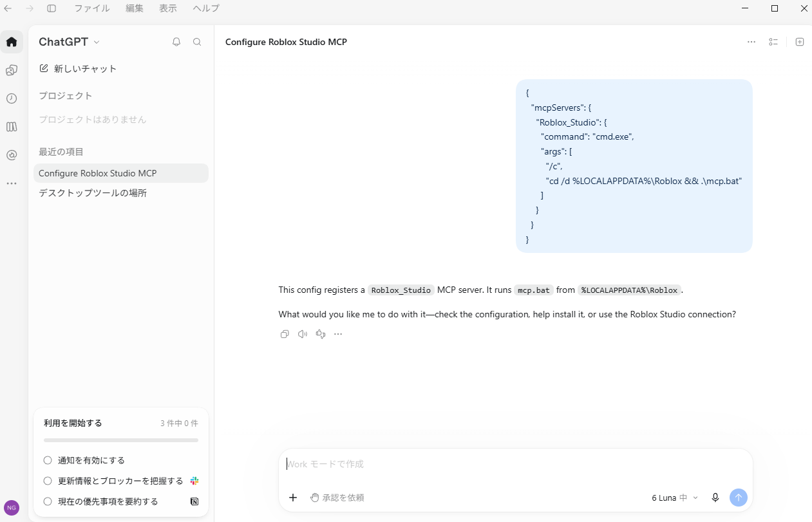Click the Notion icon beside 現在の優先事項を要約する
The image size is (812, 522).
point(194,501)
